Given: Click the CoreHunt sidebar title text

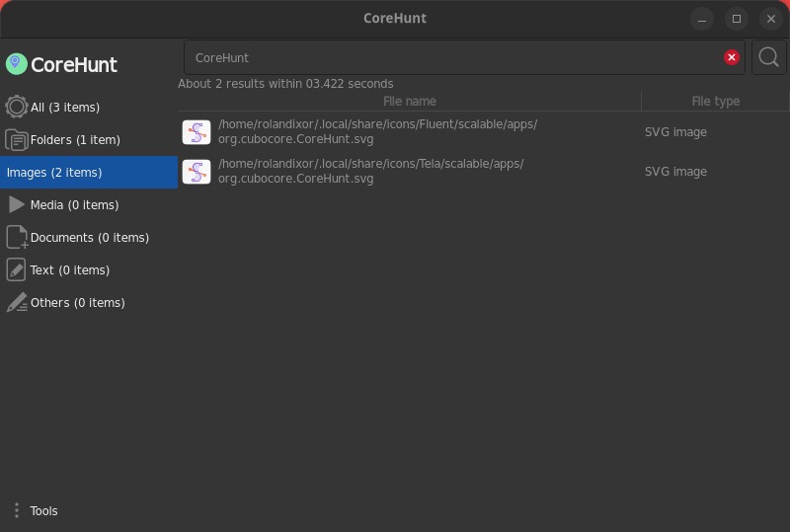Looking at the screenshot, I should click(74, 64).
